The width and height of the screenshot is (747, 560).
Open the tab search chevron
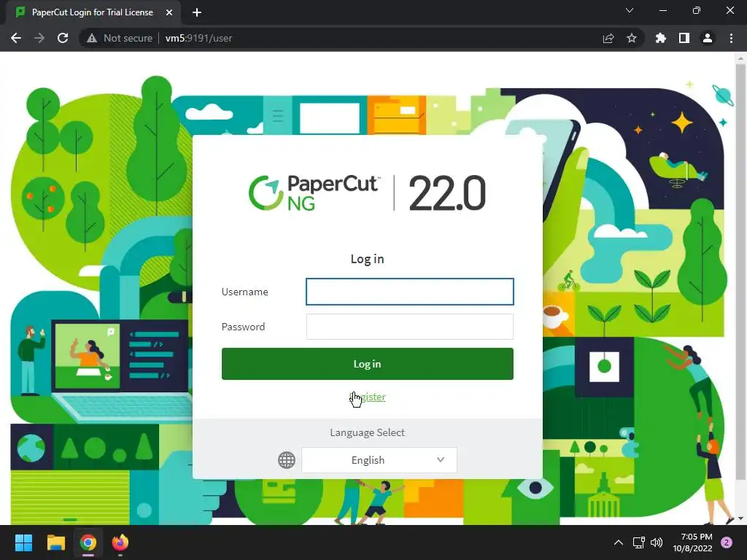pyautogui.click(x=630, y=10)
